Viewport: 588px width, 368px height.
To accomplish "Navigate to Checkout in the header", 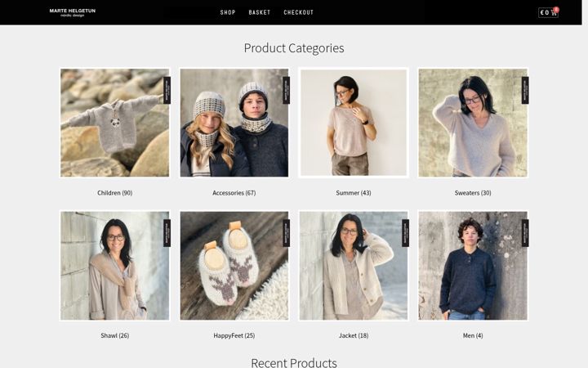I will click(299, 12).
